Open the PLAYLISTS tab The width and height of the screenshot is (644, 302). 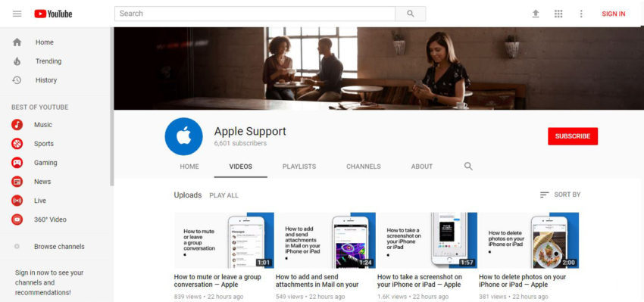(x=299, y=167)
